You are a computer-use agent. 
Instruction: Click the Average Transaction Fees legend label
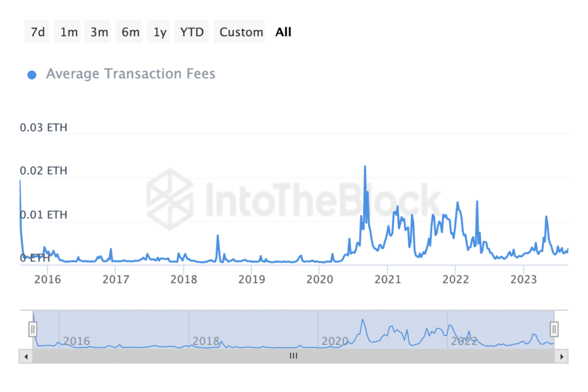130,74
